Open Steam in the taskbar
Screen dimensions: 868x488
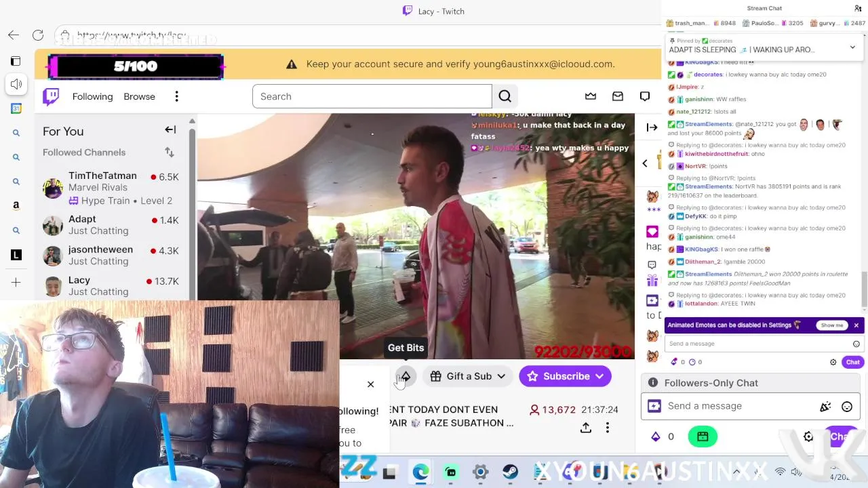[x=511, y=472]
